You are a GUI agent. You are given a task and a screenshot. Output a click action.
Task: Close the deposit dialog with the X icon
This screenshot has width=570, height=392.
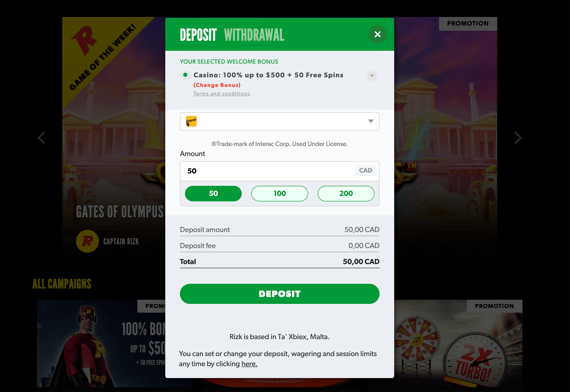tap(377, 34)
